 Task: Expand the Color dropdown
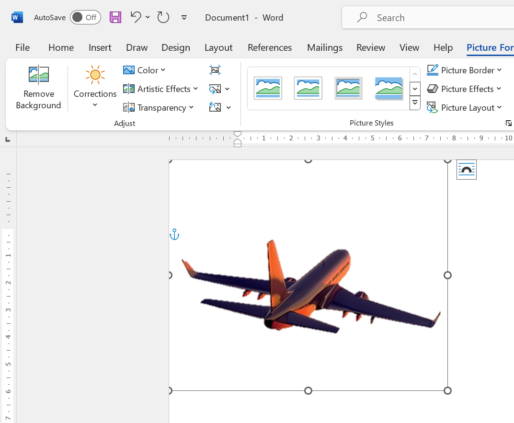tap(144, 70)
